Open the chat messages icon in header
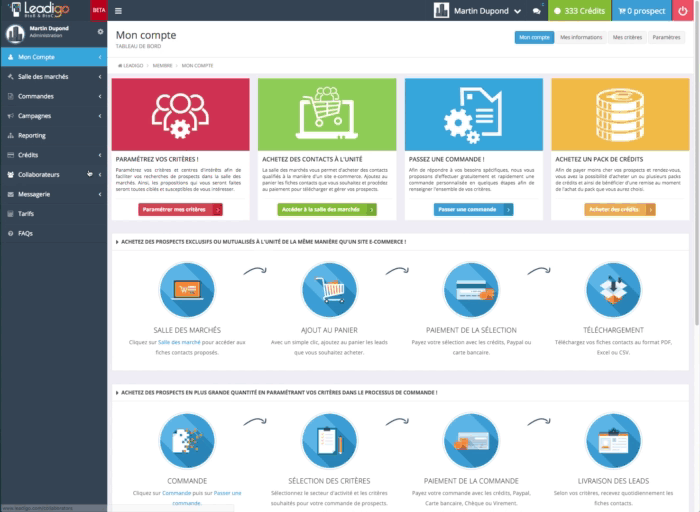 pyautogui.click(x=537, y=11)
